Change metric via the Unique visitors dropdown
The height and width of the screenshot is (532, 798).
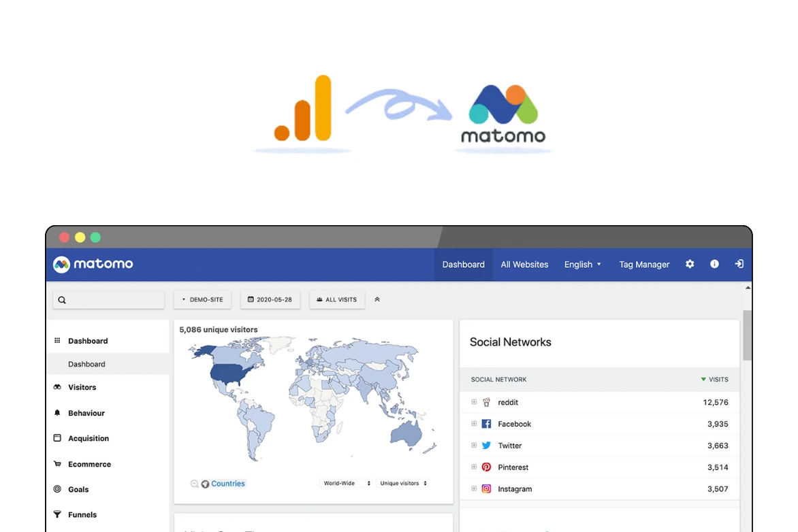coord(402,483)
